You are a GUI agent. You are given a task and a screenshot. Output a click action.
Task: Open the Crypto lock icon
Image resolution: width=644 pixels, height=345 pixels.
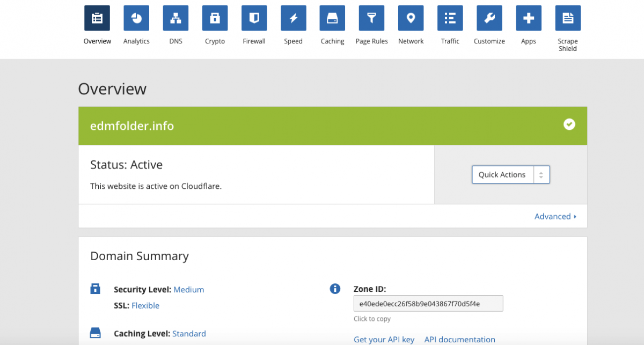click(x=215, y=18)
